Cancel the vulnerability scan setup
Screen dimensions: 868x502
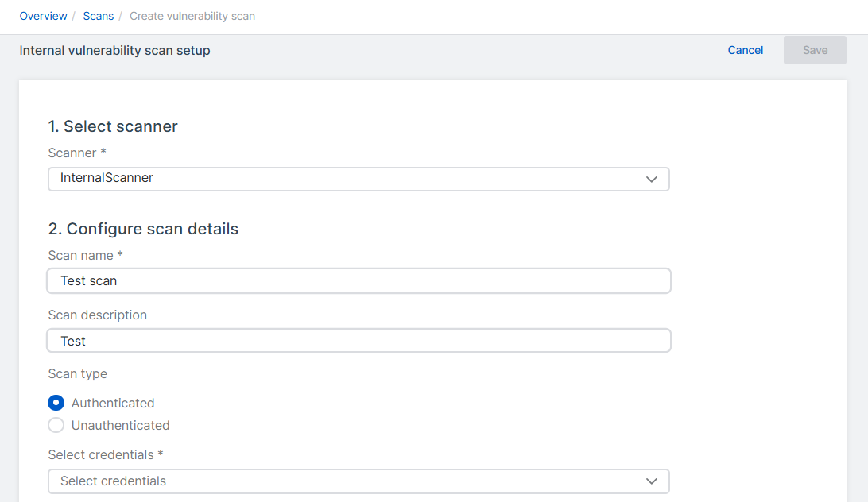(745, 50)
